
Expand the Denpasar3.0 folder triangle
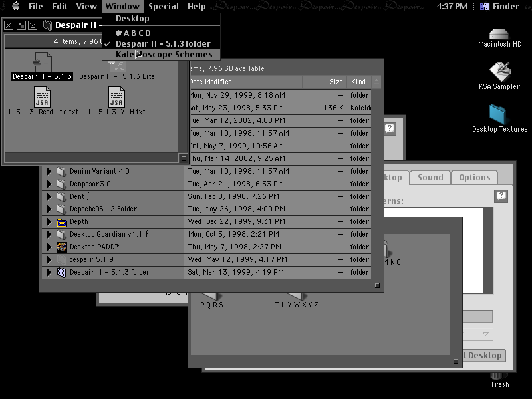coord(49,184)
